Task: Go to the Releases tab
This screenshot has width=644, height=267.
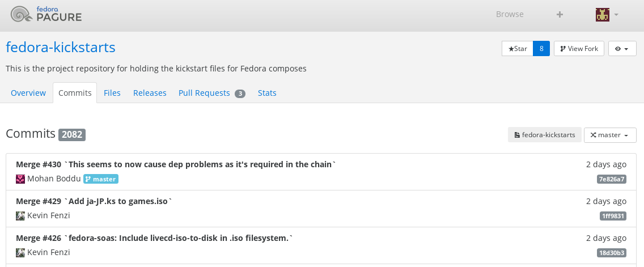Action: [x=150, y=93]
